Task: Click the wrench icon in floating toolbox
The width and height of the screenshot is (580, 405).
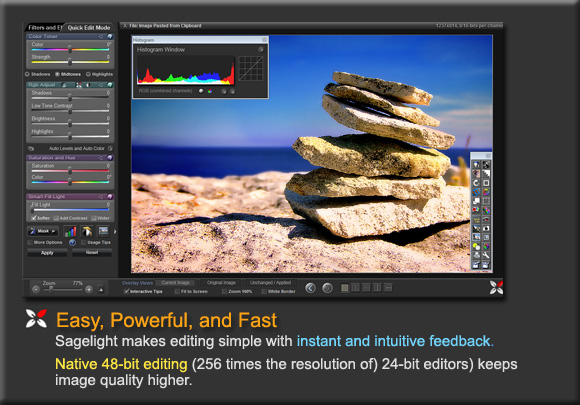Action: pos(486,255)
